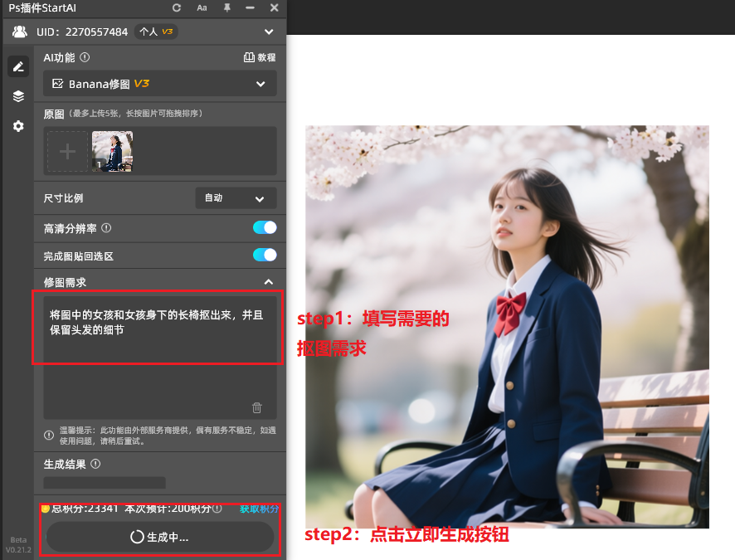Click the 生成结果 progress bar
735x560 pixels.
105,482
